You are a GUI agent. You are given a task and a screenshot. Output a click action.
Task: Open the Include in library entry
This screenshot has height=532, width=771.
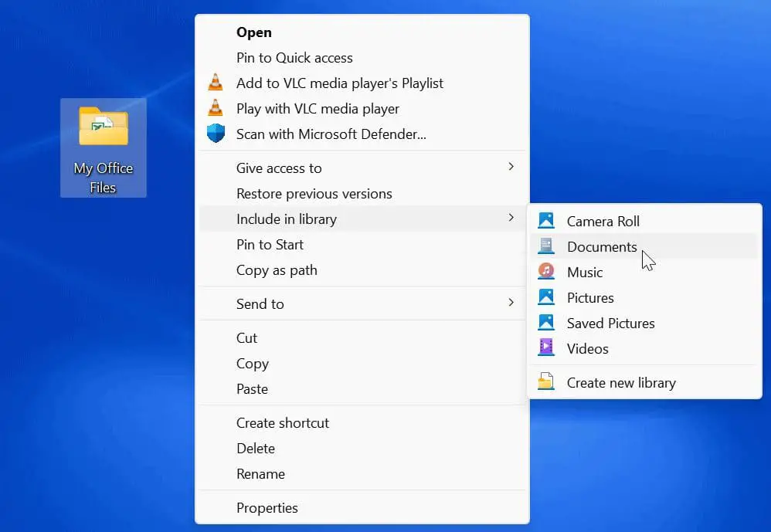click(x=362, y=219)
